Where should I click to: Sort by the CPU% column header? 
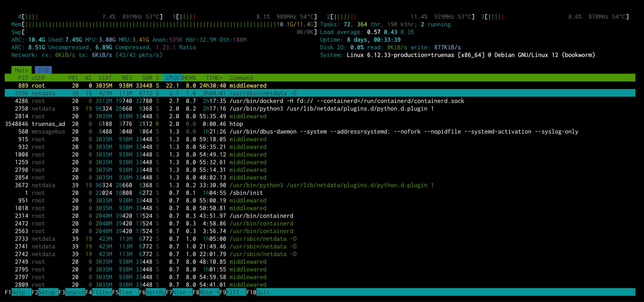coord(172,78)
